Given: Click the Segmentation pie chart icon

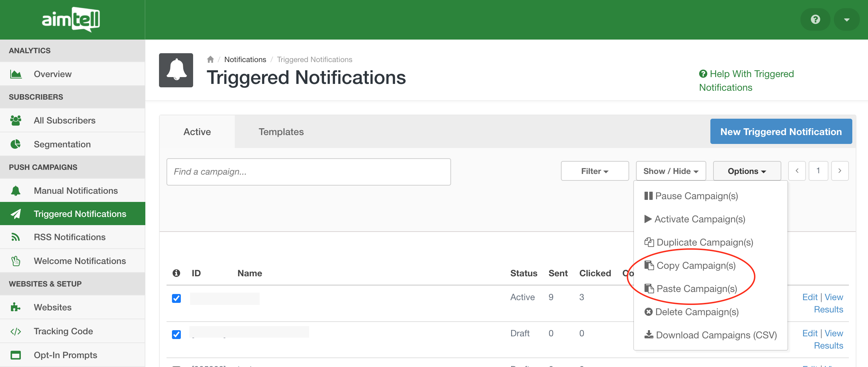Looking at the screenshot, I should [x=16, y=144].
